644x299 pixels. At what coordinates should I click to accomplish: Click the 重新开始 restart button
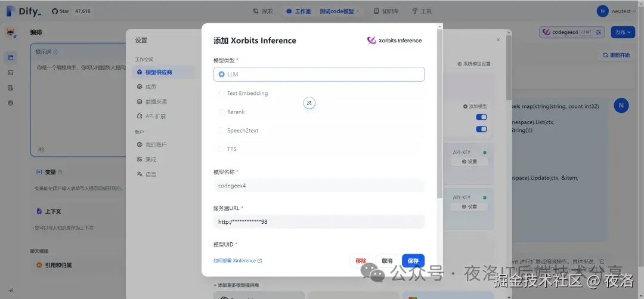pos(617,55)
